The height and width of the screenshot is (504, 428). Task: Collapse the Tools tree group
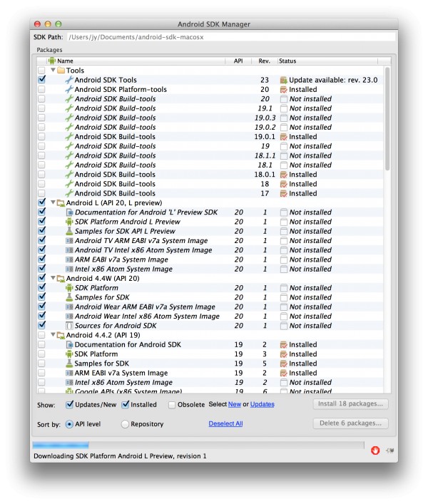(x=53, y=70)
